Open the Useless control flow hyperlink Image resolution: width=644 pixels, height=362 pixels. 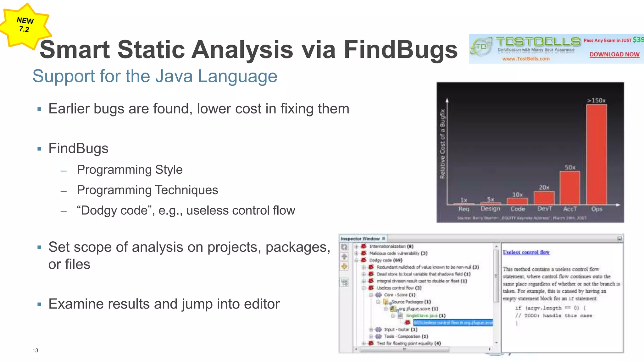pos(527,252)
